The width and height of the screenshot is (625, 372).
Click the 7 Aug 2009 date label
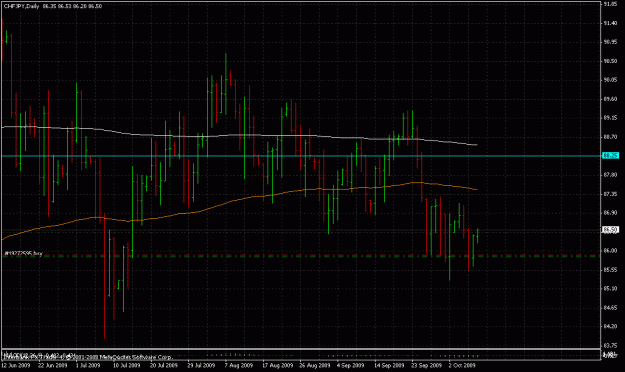239,365
